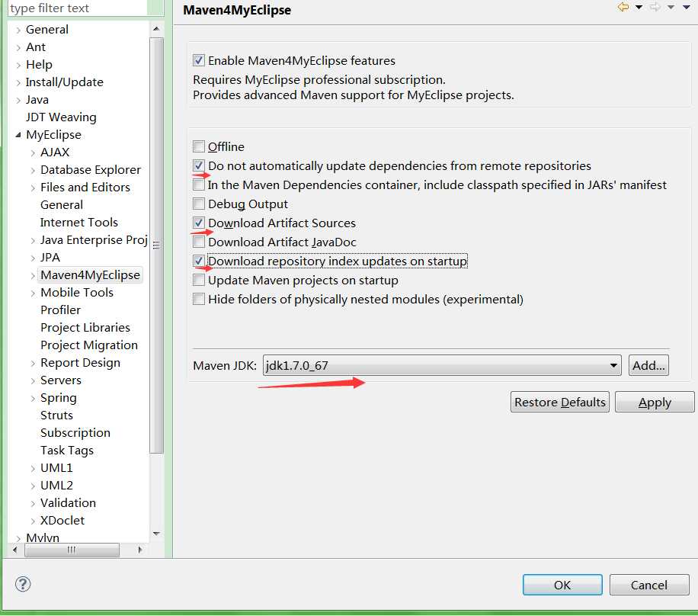This screenshot has width=698, height=616.
Task: Expand the Ant tree node
Action: pyautogui.click(x=18, y=48)
